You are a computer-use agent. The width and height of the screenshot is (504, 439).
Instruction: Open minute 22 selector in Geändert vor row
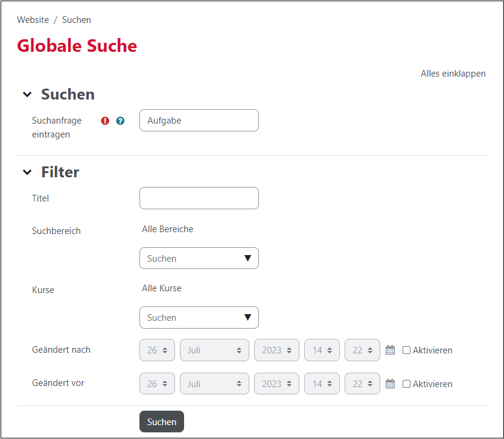coord(362,384)
